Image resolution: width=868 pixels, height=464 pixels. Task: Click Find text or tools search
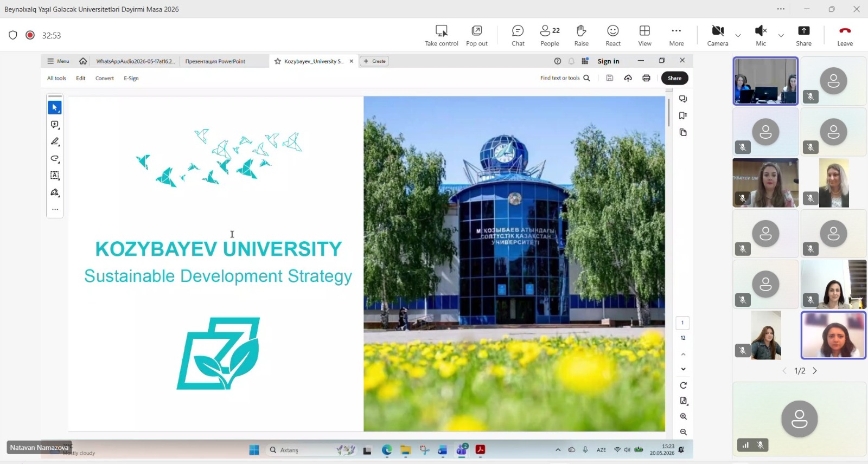565,78
